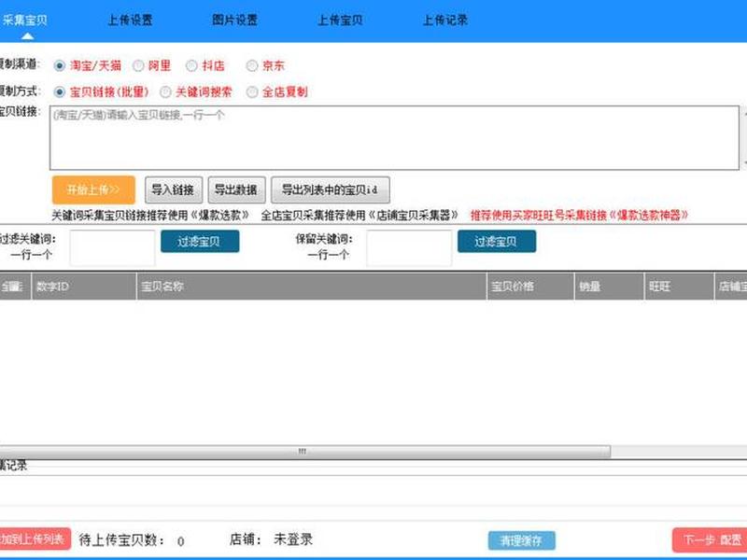Sort by the 宝贝价格 column header
The image size is (747, 560).
530,287
